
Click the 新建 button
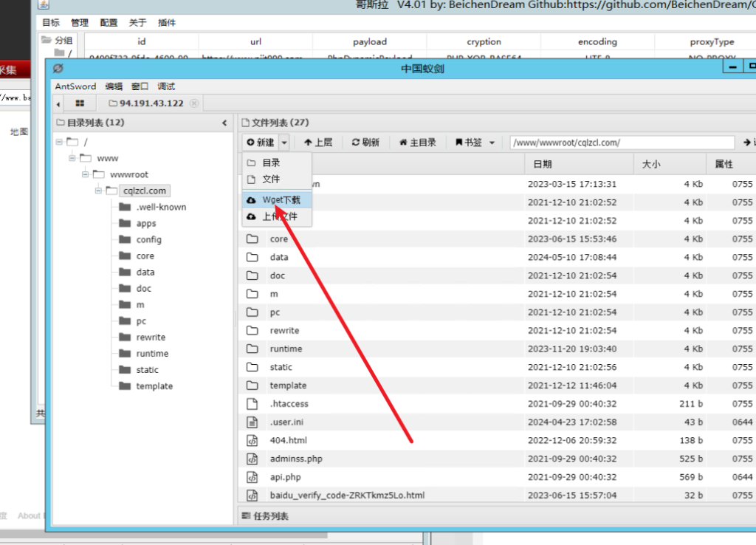point(260,143)
